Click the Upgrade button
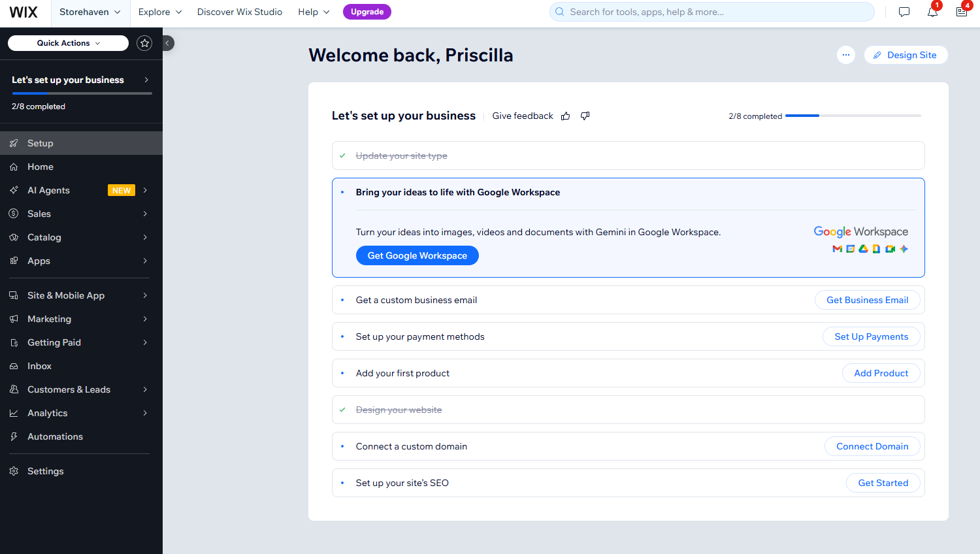980x554 pixels. click(x=367, y=12)
